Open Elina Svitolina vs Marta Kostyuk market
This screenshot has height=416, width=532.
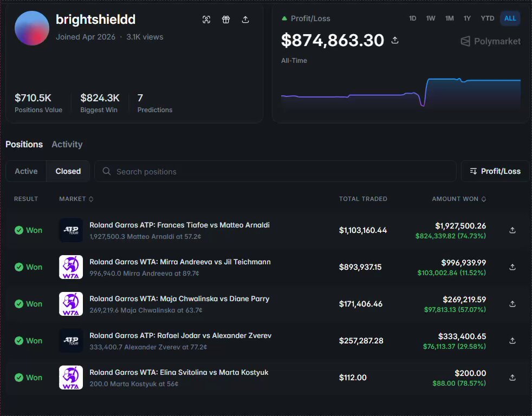click(x=179, y=373)
